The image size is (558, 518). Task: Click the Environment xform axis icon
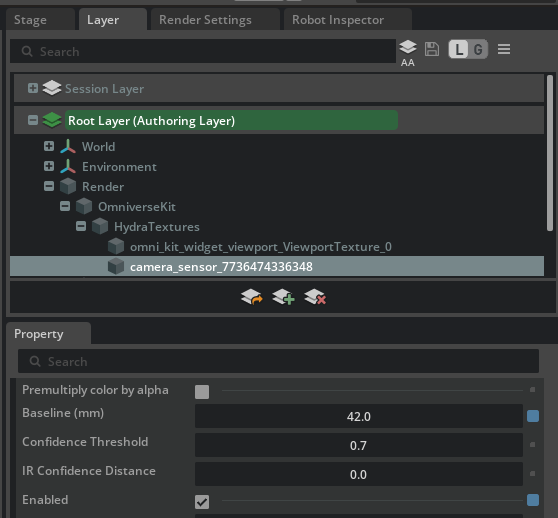(x=68, y=166)
